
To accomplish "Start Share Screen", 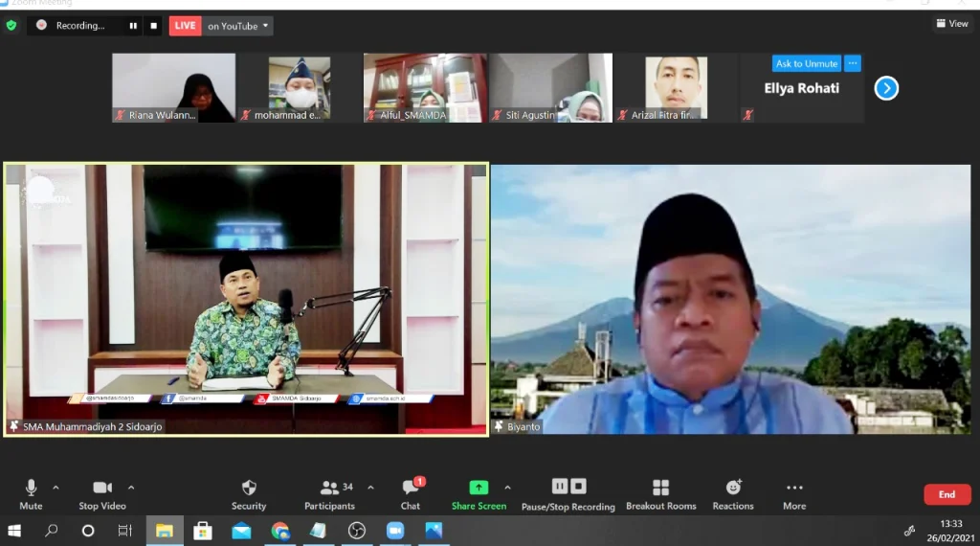I will pos(479,494).
